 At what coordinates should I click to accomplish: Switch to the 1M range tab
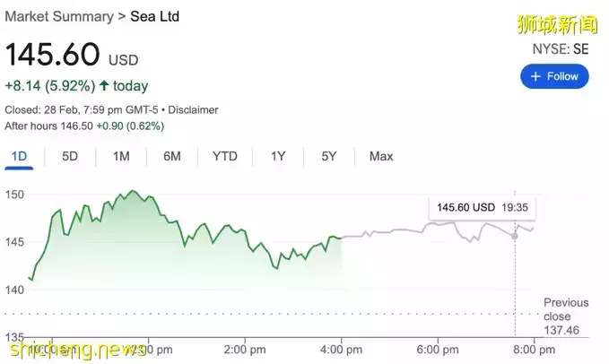click(121, 156)
